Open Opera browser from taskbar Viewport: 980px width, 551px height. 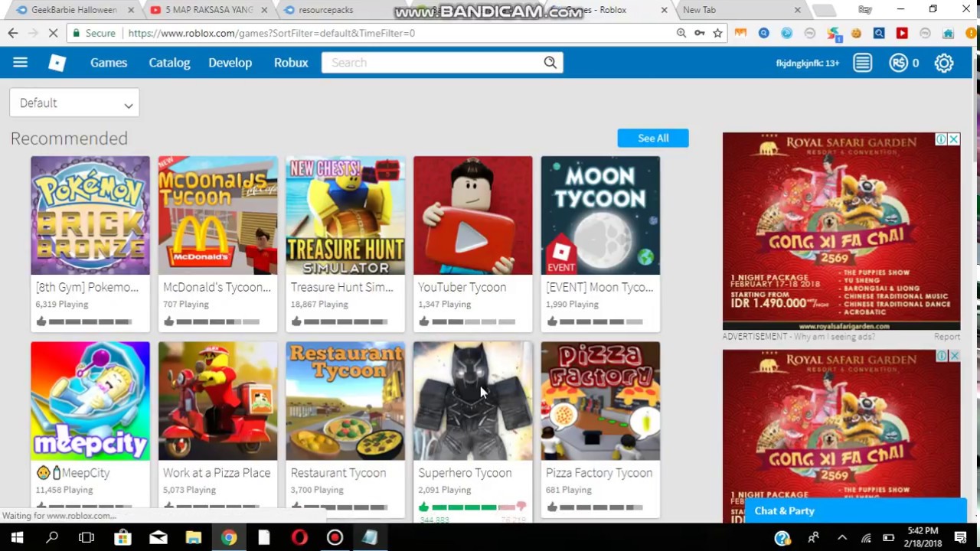coord(299,537)
